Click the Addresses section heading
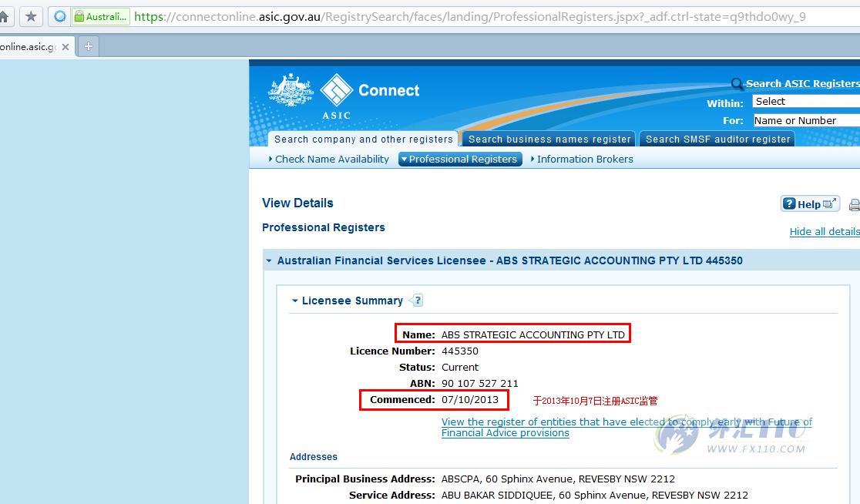The height and width of the screenshot is (504, 860). click(313, 457)
